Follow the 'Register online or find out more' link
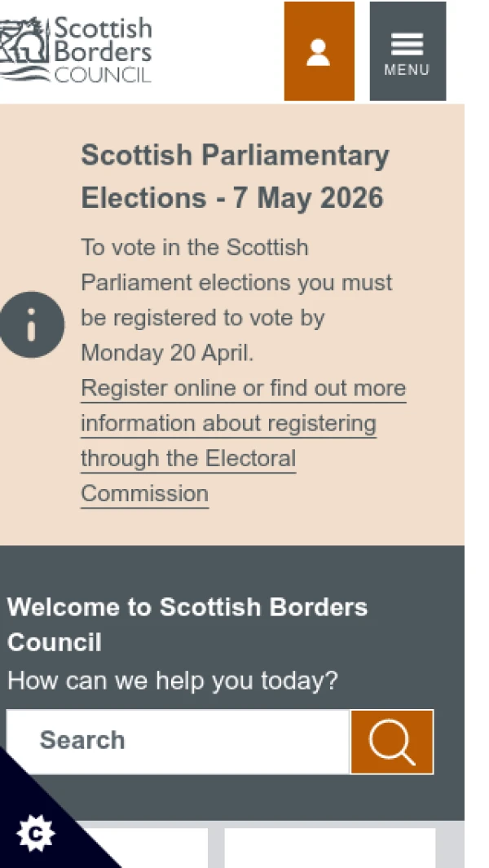This screenshot has height=868, width=489. pyautogui.click(x=243, y=388)
